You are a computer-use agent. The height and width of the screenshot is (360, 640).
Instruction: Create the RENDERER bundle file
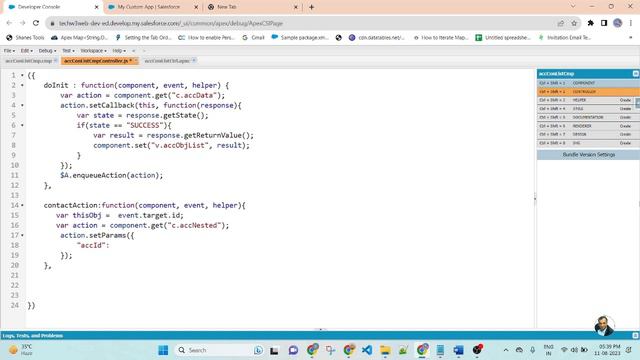coord(625,126)
